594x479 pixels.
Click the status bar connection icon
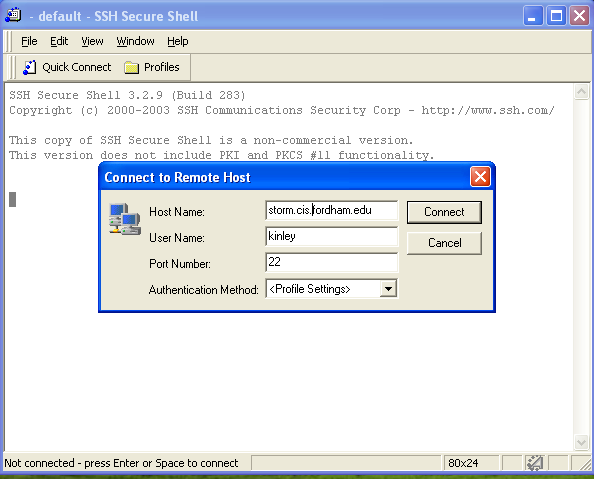tap(534, 463)
